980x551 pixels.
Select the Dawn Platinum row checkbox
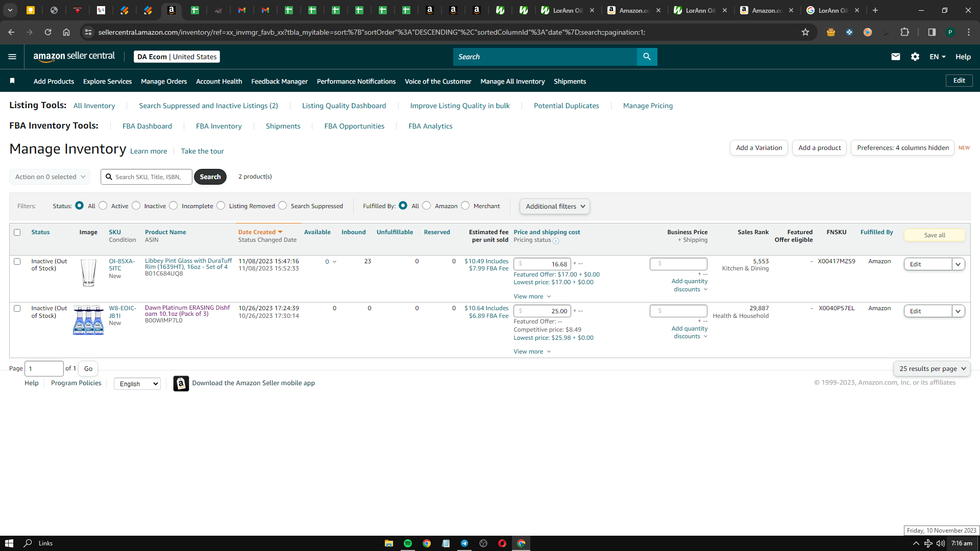(x=17, y=309)
